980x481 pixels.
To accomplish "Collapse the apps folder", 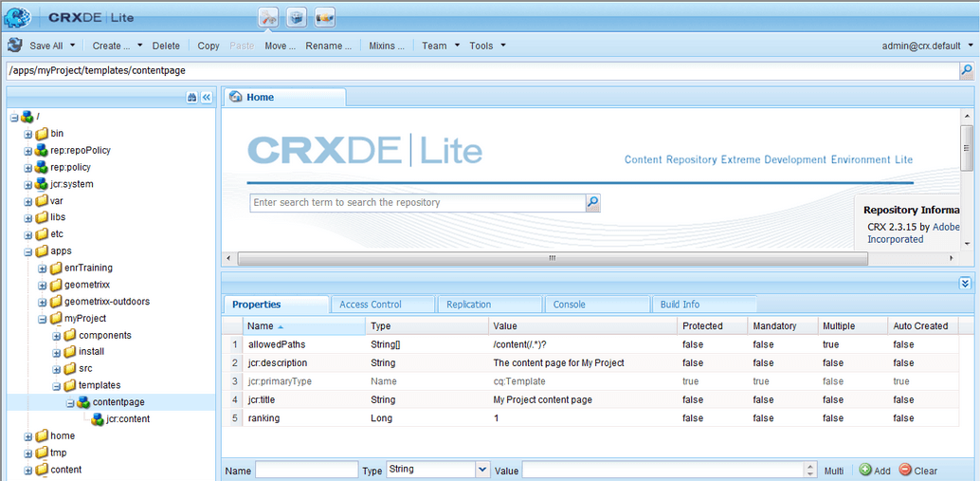I will point(27,251).
